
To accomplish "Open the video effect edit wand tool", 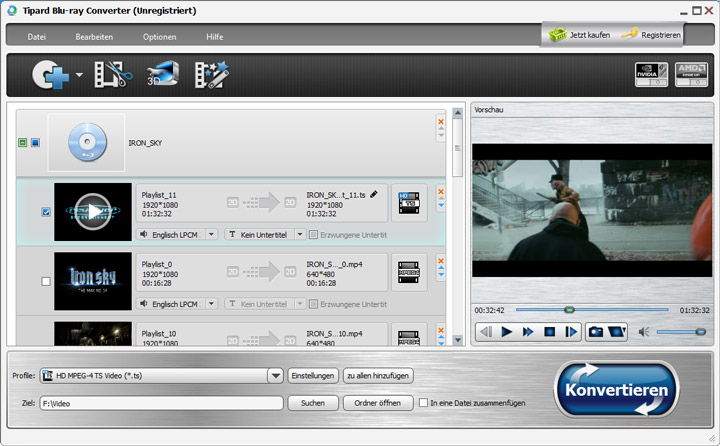I will click(211, 74).
